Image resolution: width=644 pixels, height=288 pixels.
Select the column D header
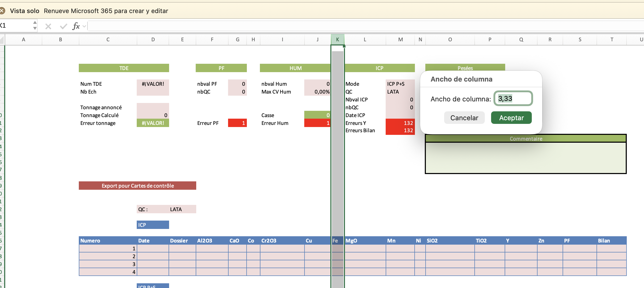(x=153, y=39)
